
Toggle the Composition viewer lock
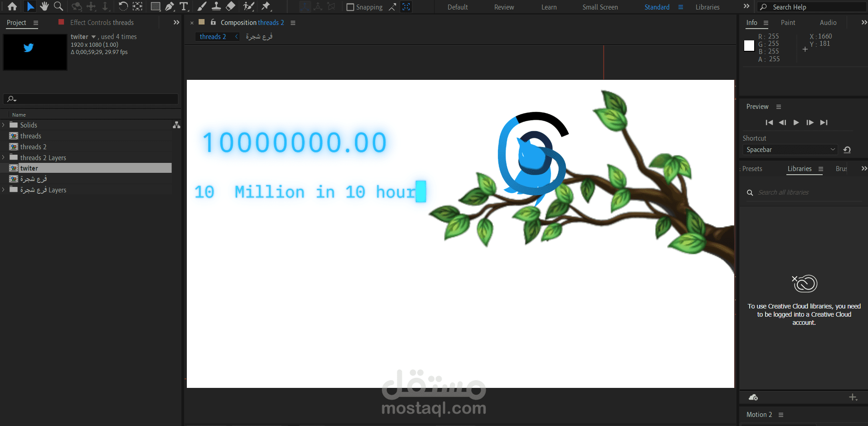pos(213,22)
